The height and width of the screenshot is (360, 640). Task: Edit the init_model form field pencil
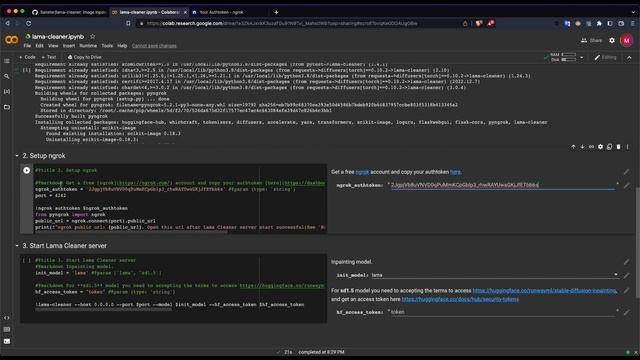[627, 276]
